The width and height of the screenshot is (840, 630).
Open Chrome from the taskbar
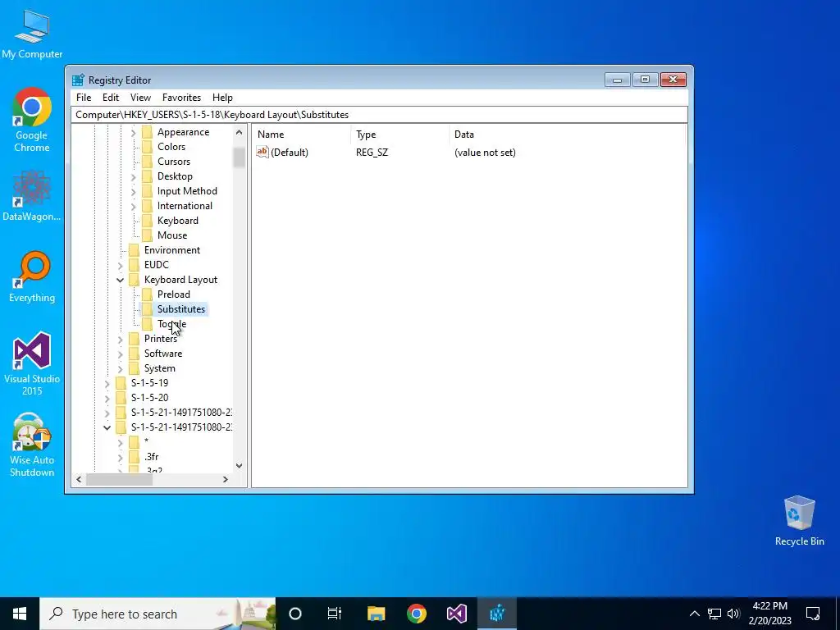(416, 614)
